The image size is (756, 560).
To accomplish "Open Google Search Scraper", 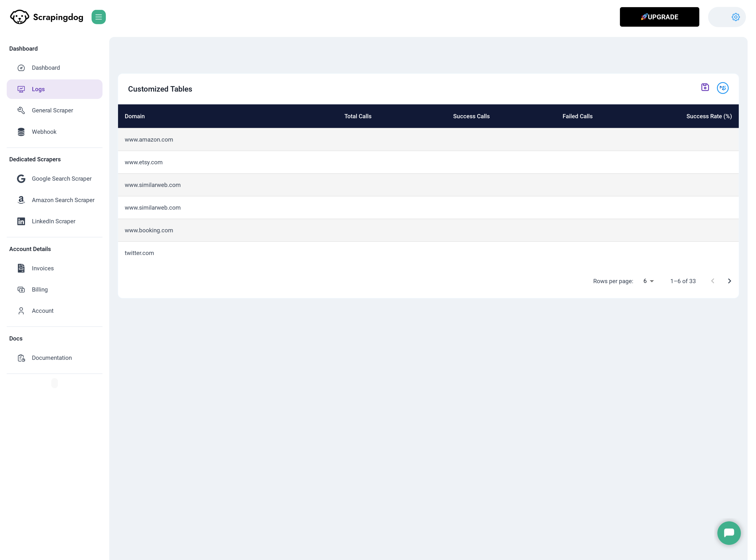I will click(x=54, y=179).
